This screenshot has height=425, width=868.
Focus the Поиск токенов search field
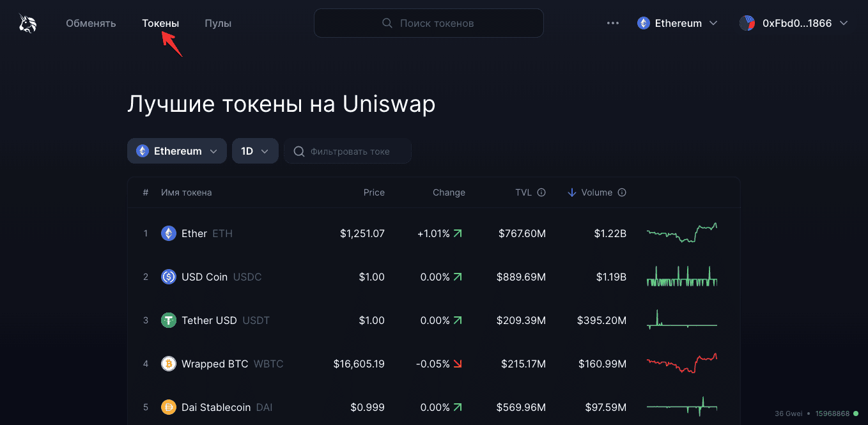pos(429,23)
